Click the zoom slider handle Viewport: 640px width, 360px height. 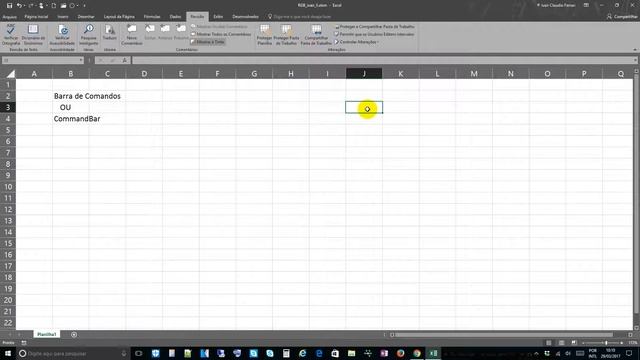click(607, 343)
